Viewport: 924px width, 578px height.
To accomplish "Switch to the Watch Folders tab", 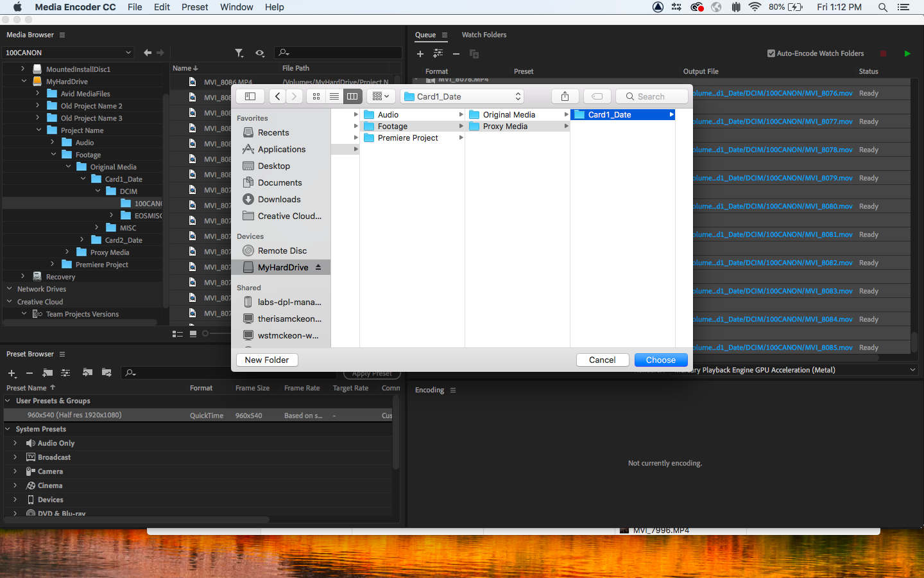I will [484, 35].
